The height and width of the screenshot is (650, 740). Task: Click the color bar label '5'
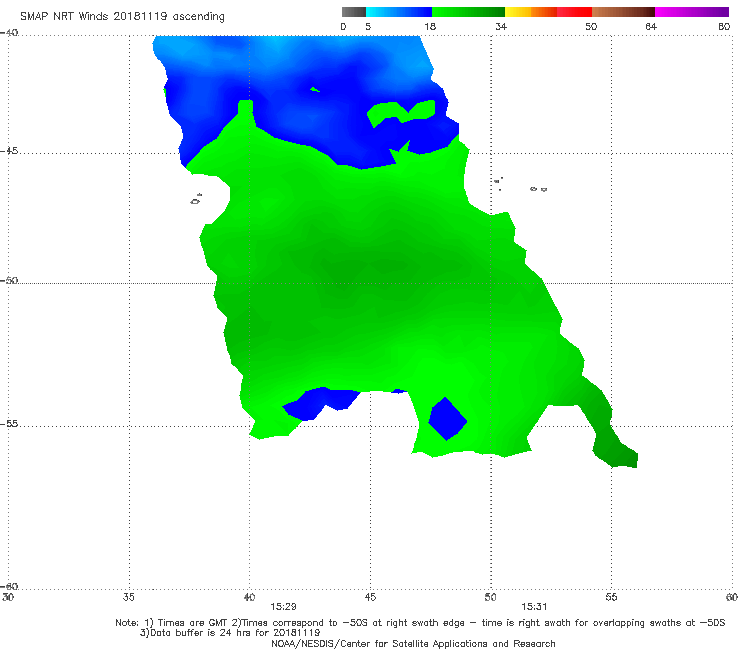coord(368,27)
